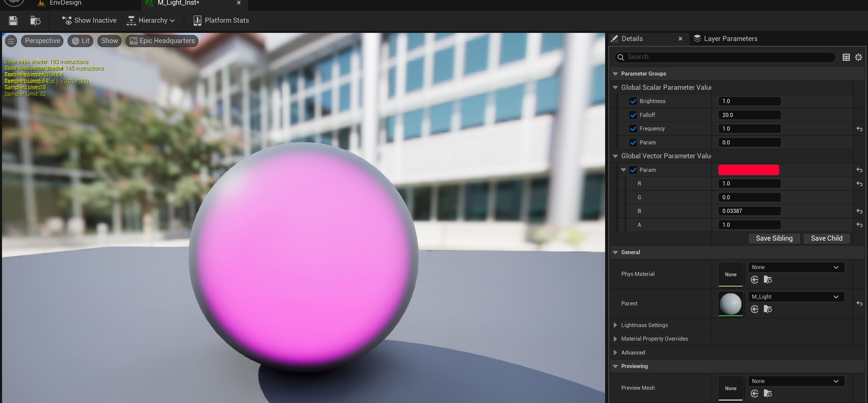Click the Save Sibling button
868x403 pixels.
pyautogui.click(x=774, y=238)
